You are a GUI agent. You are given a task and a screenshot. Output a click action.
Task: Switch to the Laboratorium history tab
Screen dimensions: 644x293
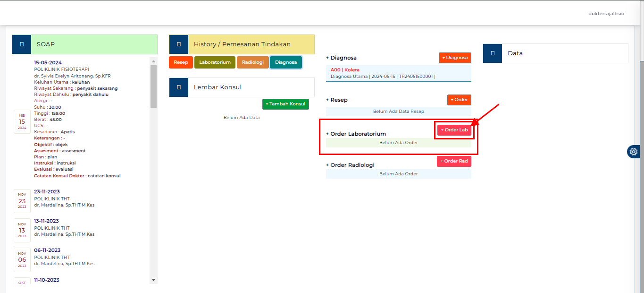point(215,62)
